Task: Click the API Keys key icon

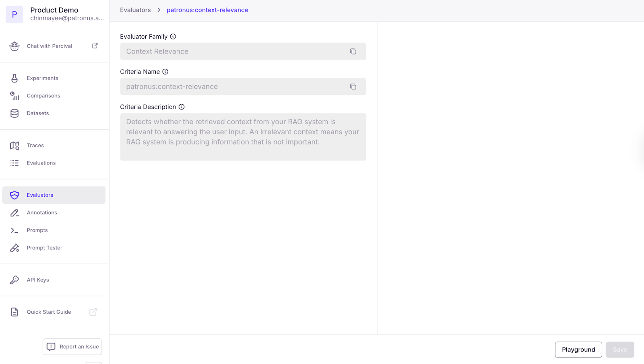Action: (x=14, y=280)
